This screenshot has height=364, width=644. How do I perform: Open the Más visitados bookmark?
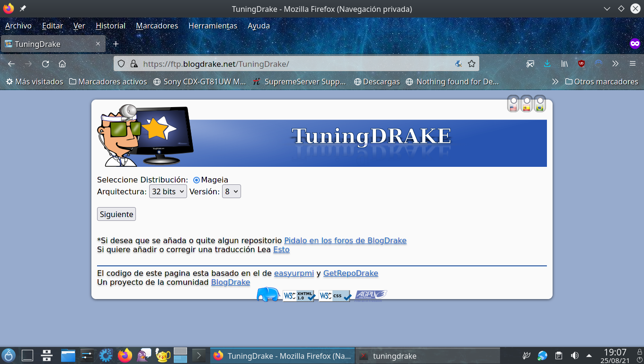pyautogui.click(x=34, y=82)
